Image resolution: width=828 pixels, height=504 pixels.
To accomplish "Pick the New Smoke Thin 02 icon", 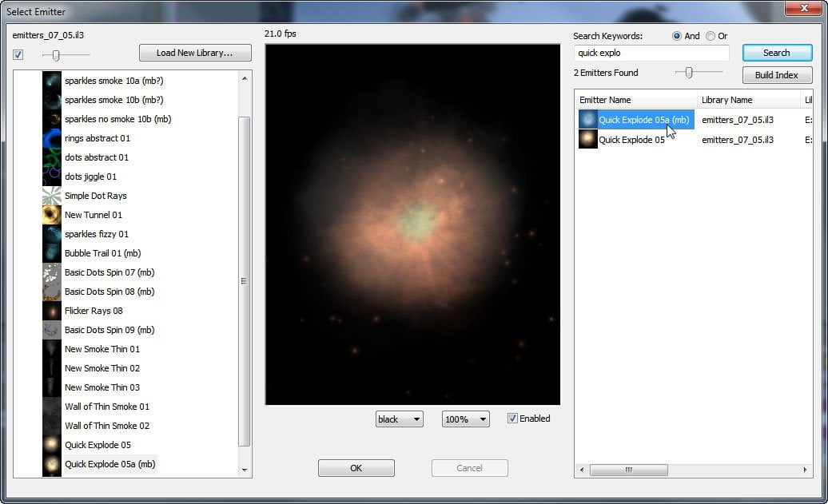I will click(x=52, y=368).
